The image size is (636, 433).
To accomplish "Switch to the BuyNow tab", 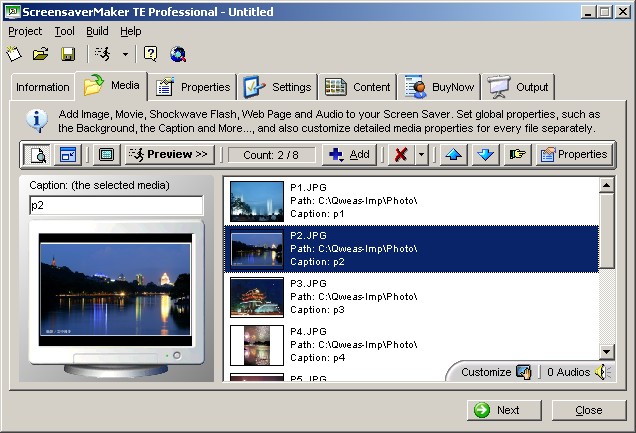I will click(439, 87).
